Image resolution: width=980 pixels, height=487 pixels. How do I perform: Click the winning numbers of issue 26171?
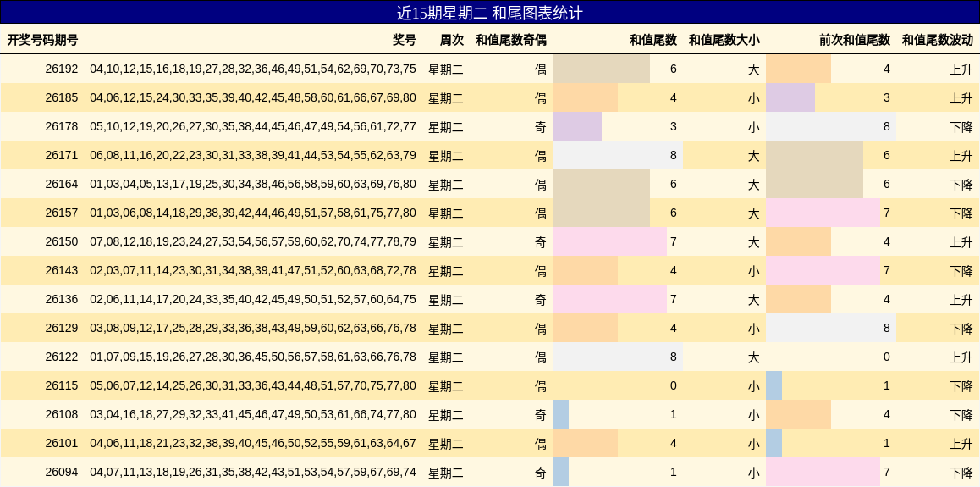pos(253,155)
